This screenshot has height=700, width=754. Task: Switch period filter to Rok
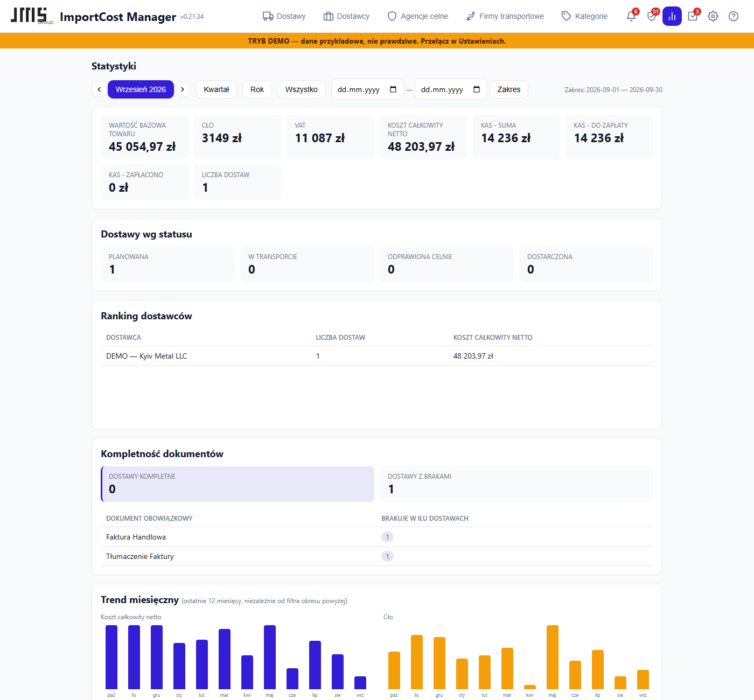point(257,89)
